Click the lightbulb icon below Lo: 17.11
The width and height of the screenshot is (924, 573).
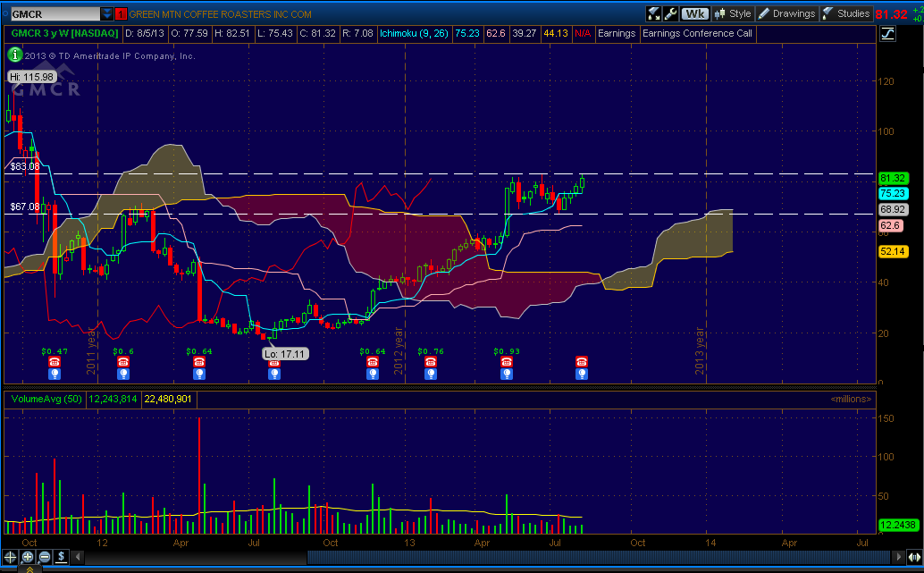[x=274, y=374]
